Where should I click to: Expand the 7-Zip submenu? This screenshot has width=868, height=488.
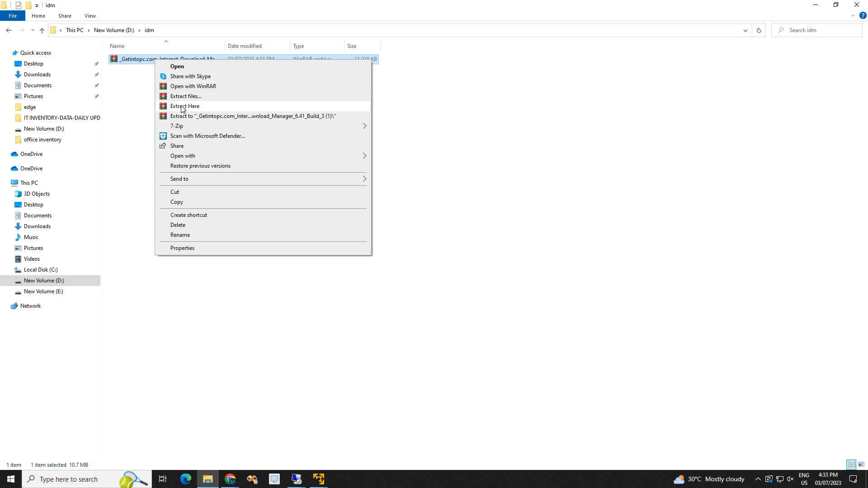tap(263, 126)
